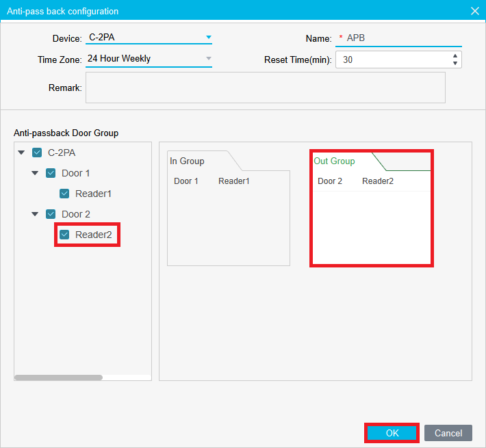Close the Anti-pass back configuration dialog

click(x=475, y=11)
